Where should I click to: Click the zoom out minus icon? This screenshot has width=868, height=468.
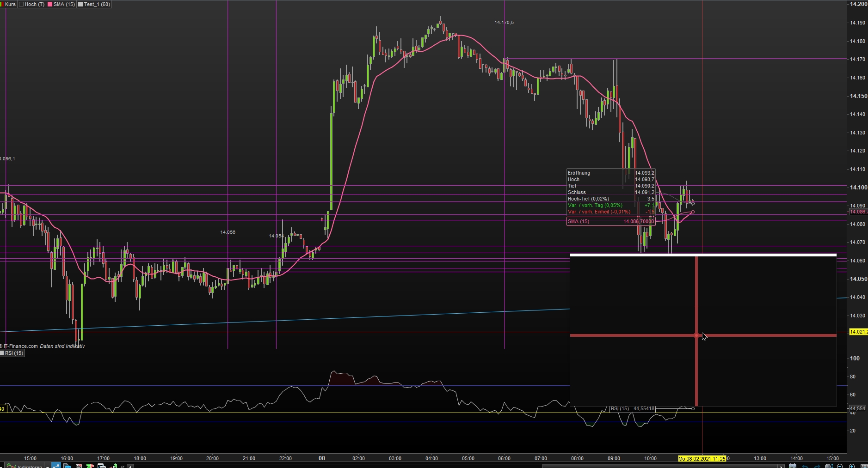coord(840,466)
